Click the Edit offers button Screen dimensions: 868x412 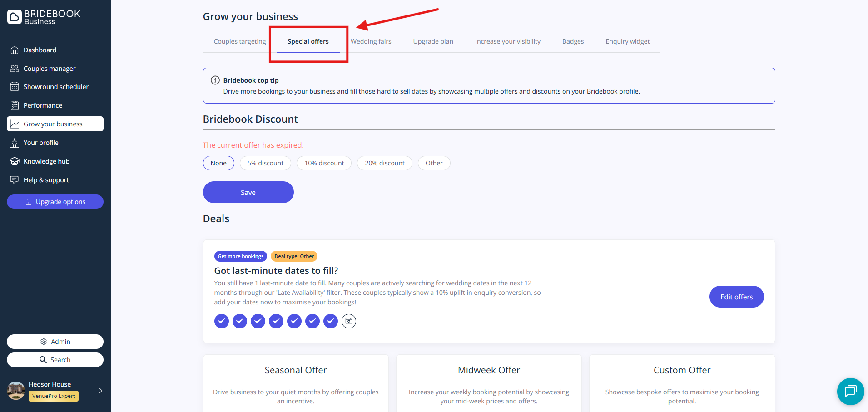pos(736,297)
